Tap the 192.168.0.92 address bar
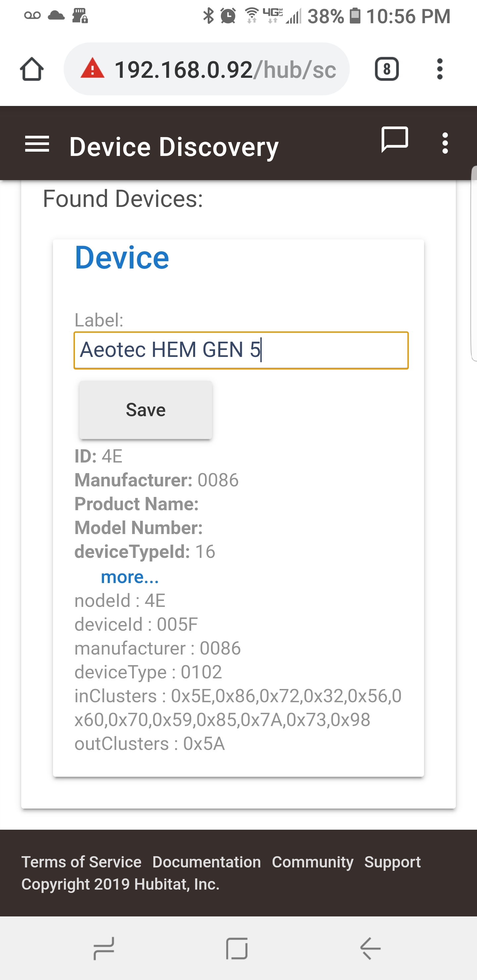The image size is (477, 980). click(207, 69)
